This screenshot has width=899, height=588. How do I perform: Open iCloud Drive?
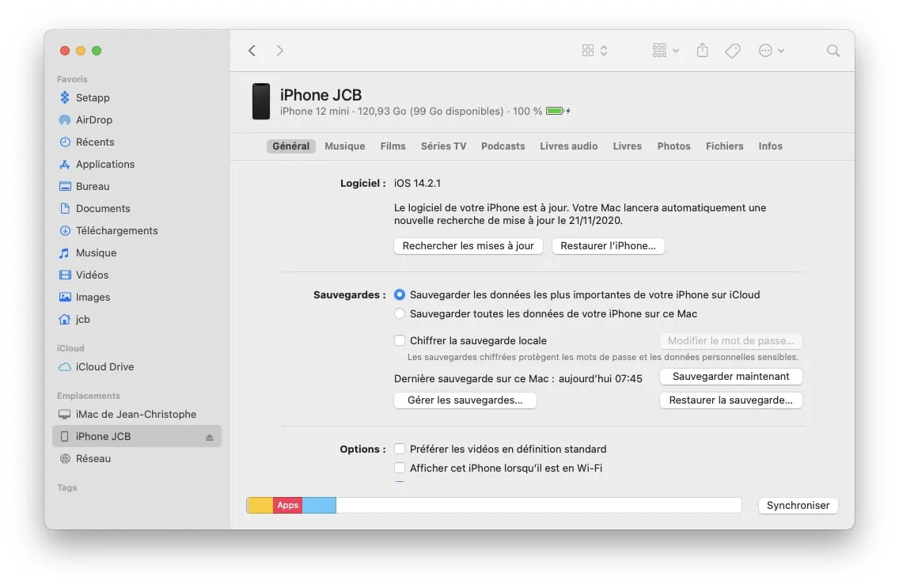[136, 366]
